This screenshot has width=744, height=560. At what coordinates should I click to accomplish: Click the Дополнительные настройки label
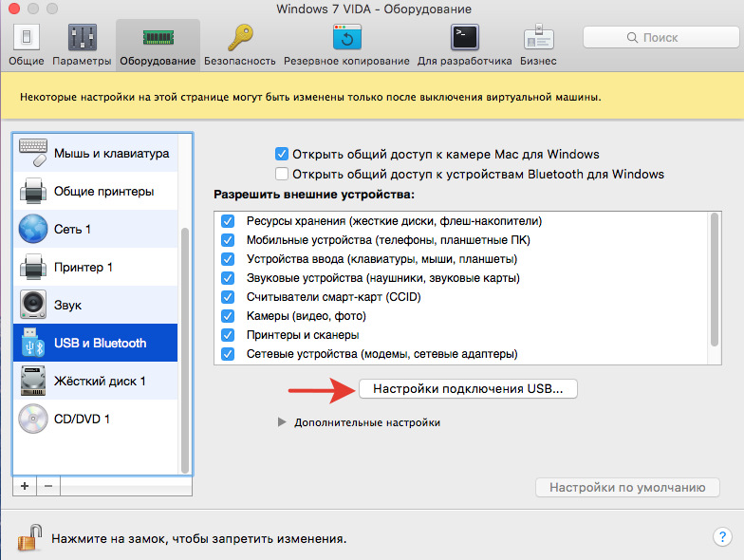[367, 422]
